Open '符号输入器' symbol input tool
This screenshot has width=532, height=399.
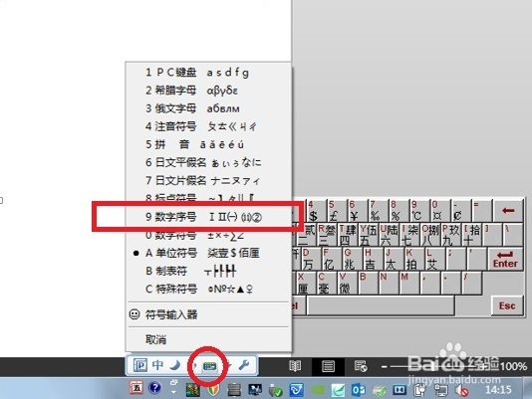208,314
